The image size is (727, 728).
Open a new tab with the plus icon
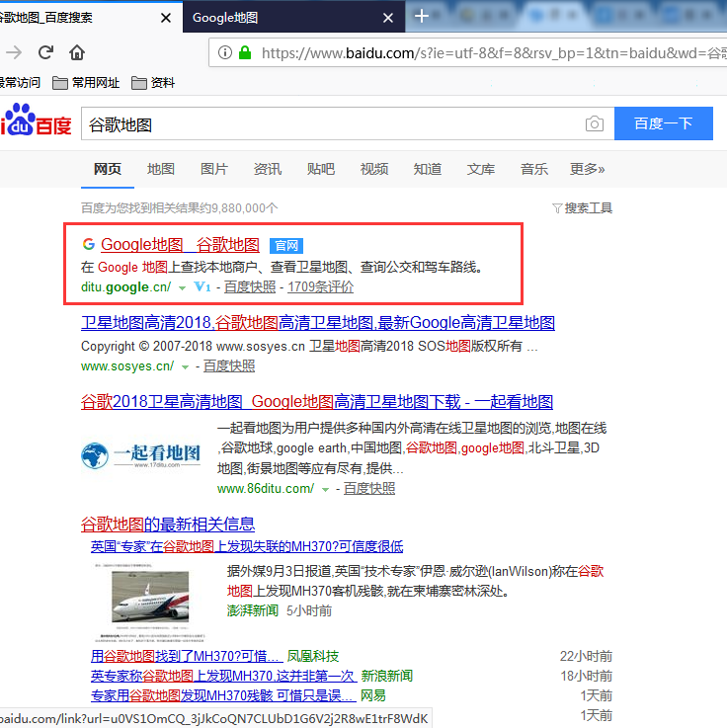point(422,16)
